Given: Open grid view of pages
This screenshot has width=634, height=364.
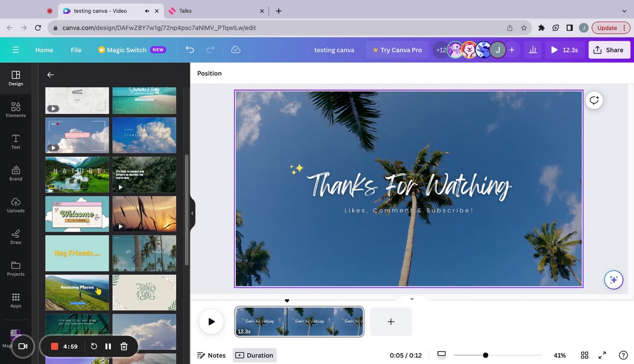Looking at the screenshot, I should (x=584, y=355).
